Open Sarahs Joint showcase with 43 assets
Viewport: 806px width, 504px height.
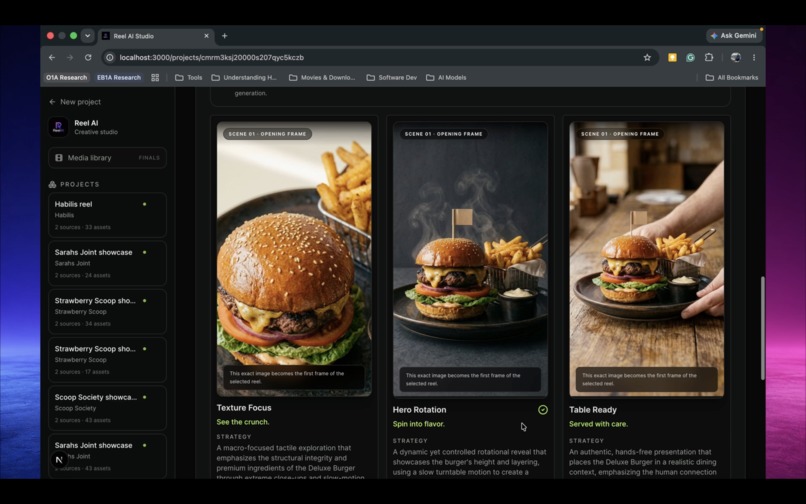(x=107, y=456)
